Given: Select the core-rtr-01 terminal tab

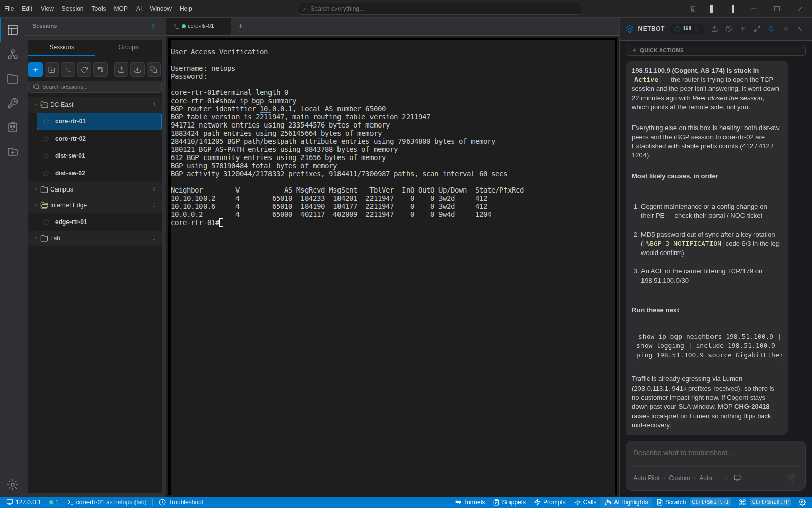Looking at the screenshot, I should pyautogui.click(x=198, y=26).
